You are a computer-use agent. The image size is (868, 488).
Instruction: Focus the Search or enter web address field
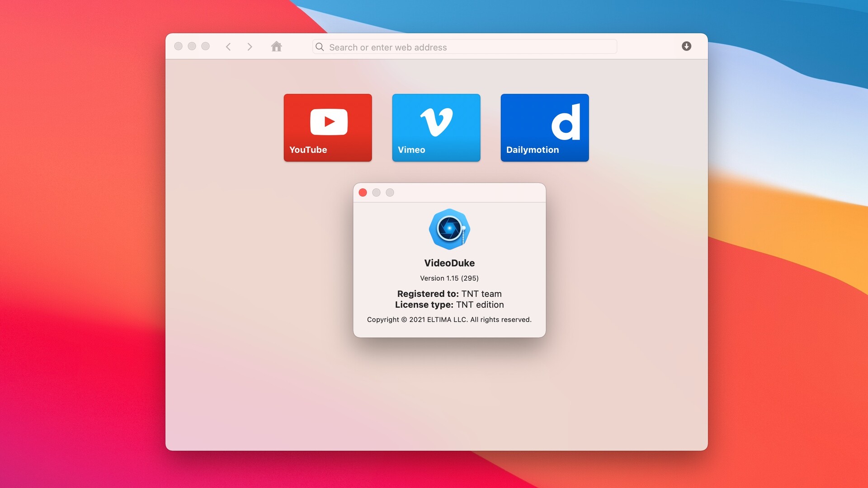[464, 47]
